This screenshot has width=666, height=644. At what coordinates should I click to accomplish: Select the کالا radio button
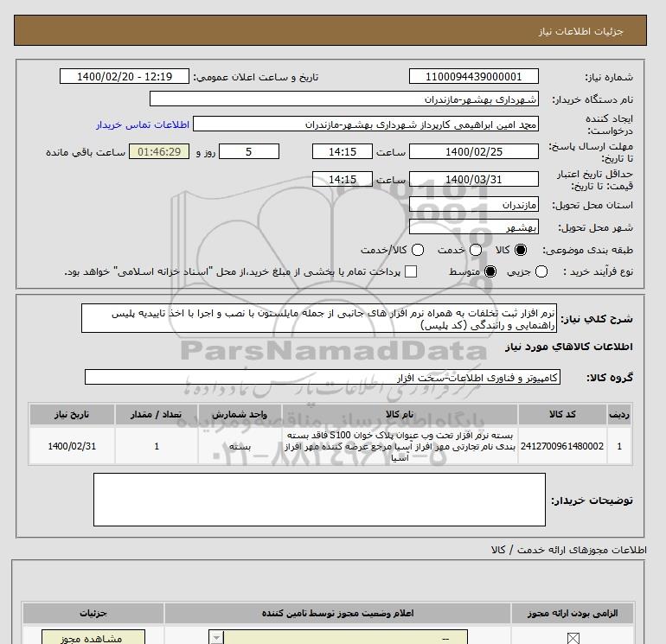pos(521,250)
